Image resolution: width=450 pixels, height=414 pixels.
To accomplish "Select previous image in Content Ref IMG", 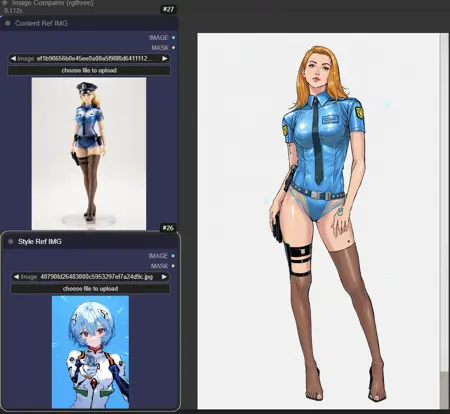I will [x=13, y=59].
